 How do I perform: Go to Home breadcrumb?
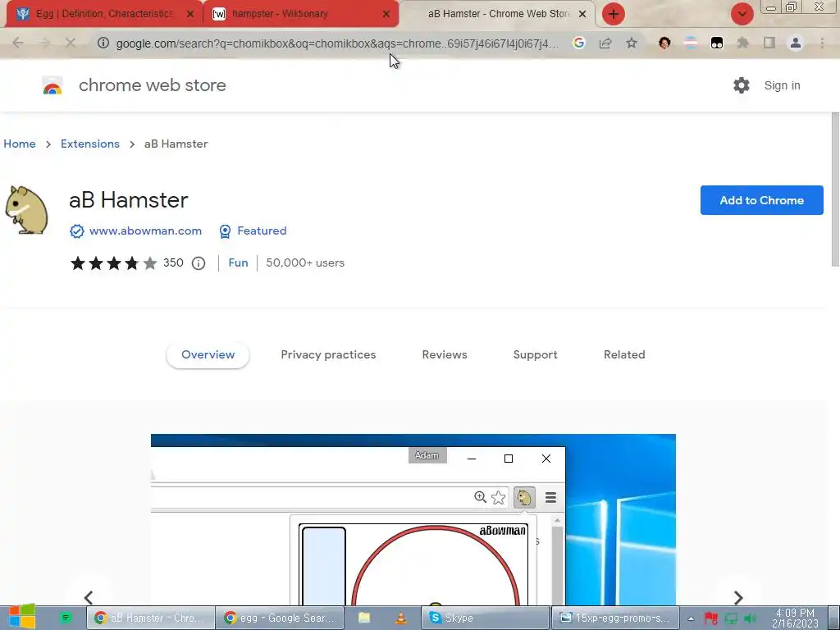20,144
